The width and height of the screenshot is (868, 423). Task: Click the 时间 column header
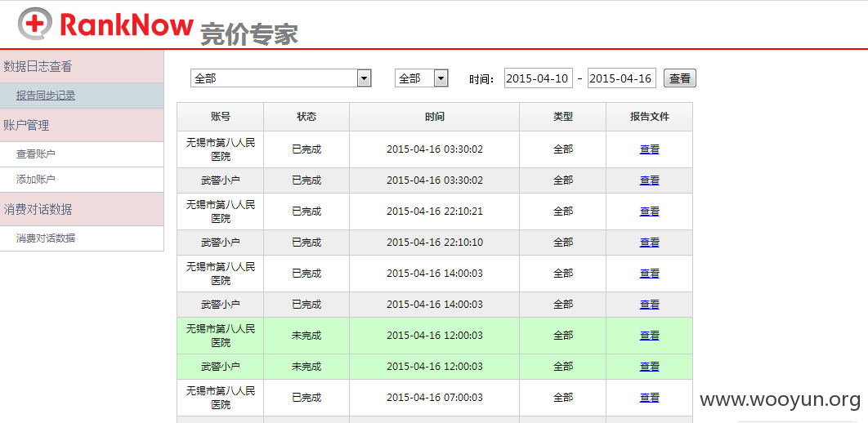(x=435, y=117)
